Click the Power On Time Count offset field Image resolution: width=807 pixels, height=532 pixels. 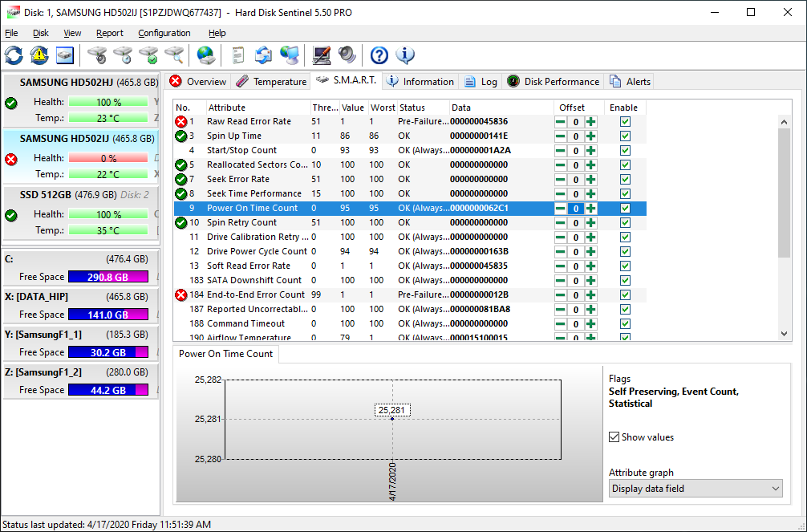(x=575, y=209)
